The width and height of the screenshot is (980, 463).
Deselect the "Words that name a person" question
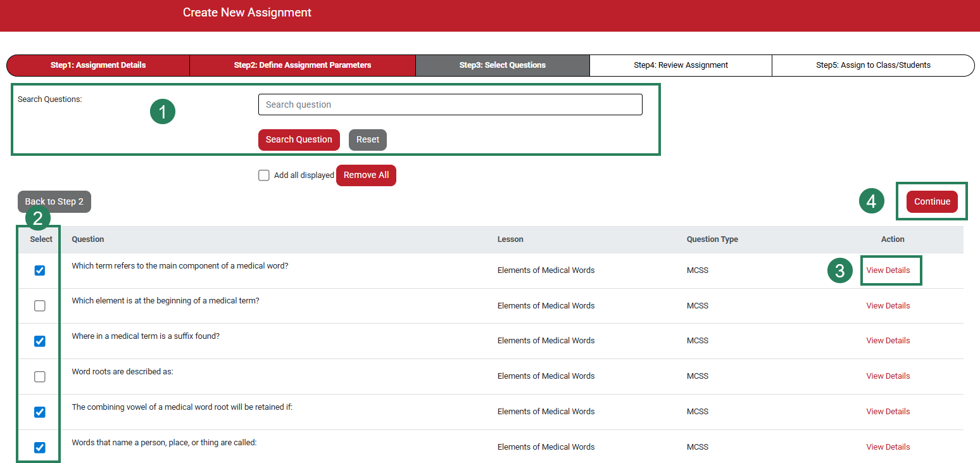click(39, 447)
